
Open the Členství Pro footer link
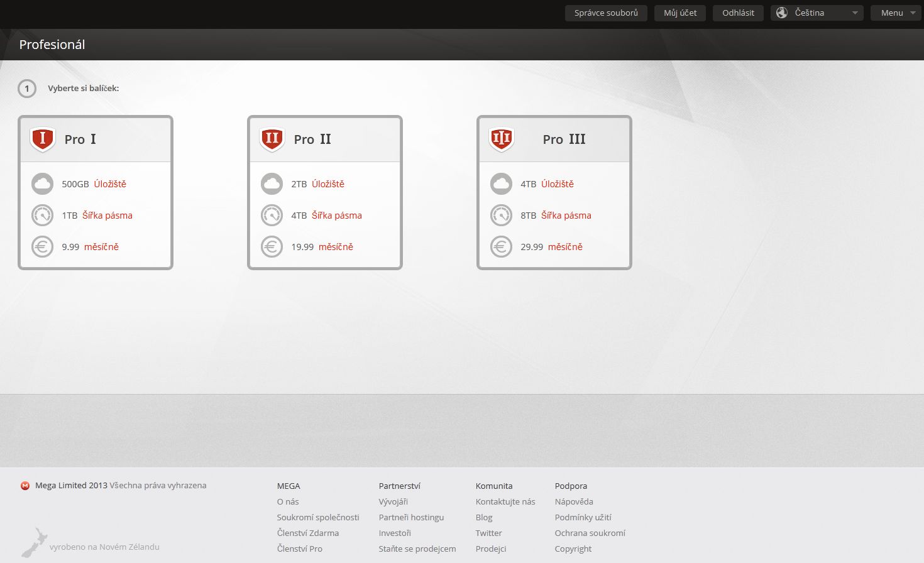pyautogui.click(x=300, y=549)
